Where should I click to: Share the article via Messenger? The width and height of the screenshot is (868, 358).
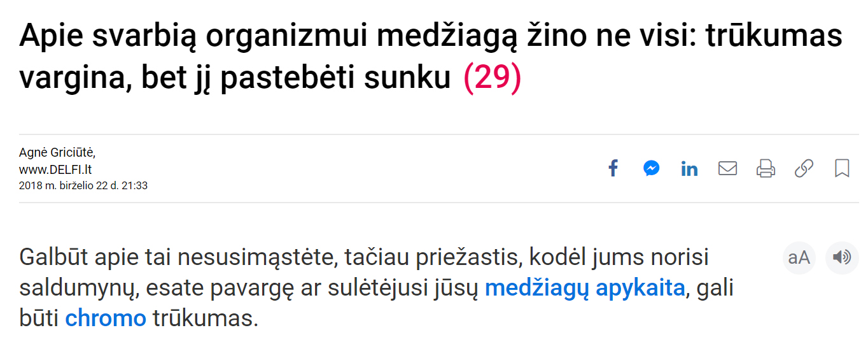651,169
